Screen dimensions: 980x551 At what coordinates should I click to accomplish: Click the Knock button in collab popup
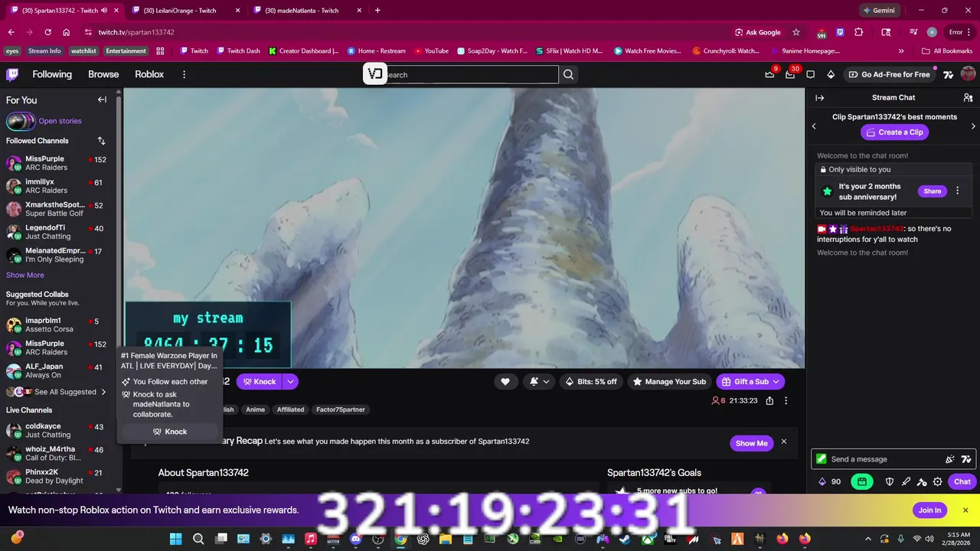point(169,432)
